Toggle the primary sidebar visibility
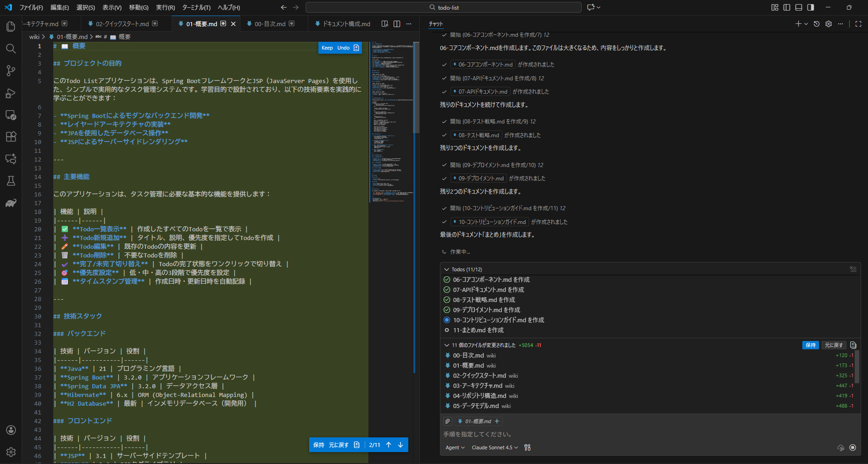This screenshot has height=464, width=868. [x=787, y=7]
